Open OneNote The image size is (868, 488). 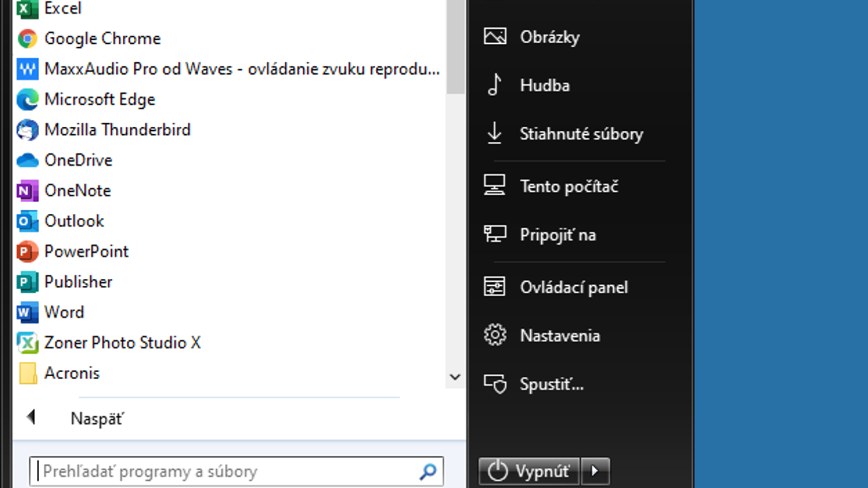click(x=77, y=190)
